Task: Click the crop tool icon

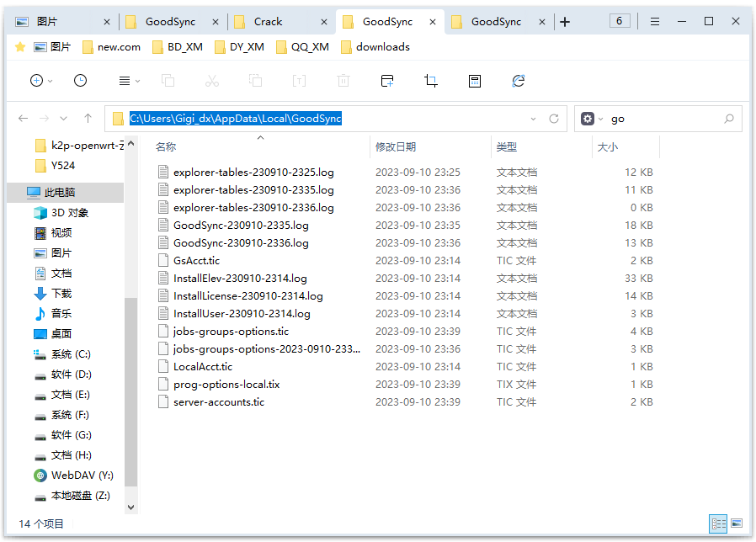Action: pos(431,81)
